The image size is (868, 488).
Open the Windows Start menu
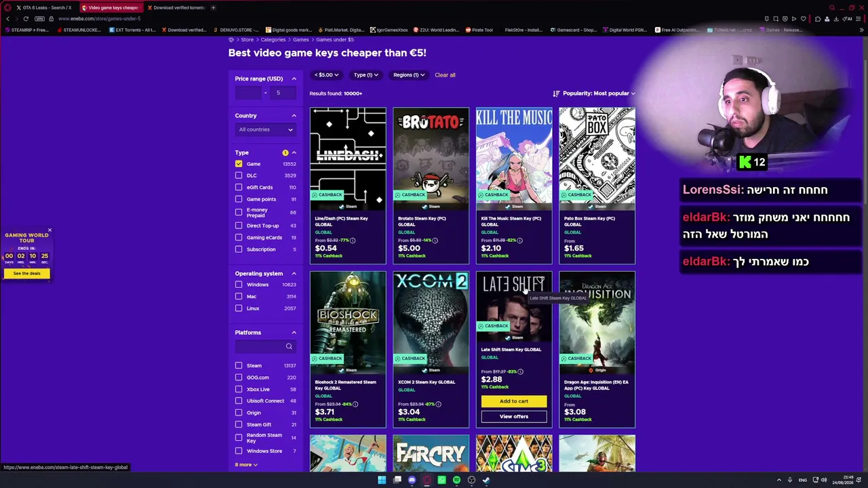[382, 480]
